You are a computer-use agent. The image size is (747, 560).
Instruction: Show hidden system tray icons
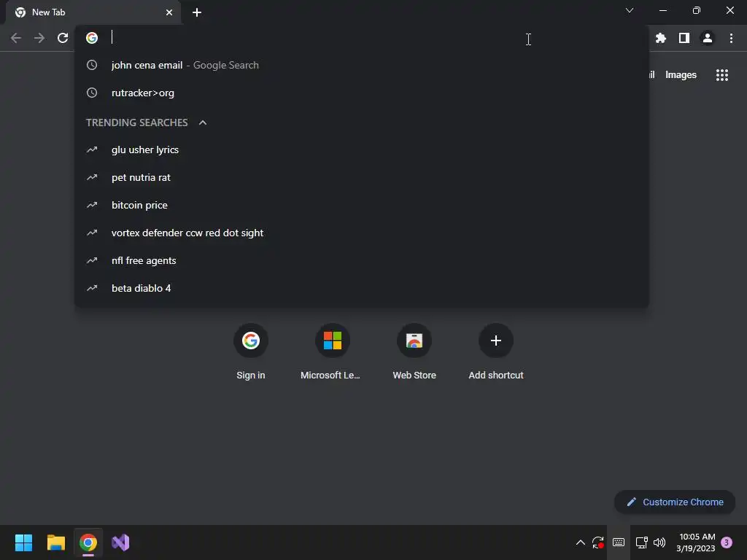(x=580, y=542)
